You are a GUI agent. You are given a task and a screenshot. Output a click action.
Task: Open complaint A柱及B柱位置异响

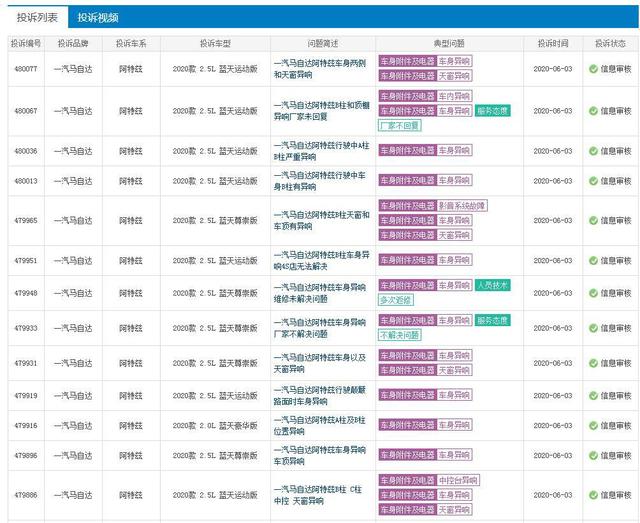pos(320,425)
